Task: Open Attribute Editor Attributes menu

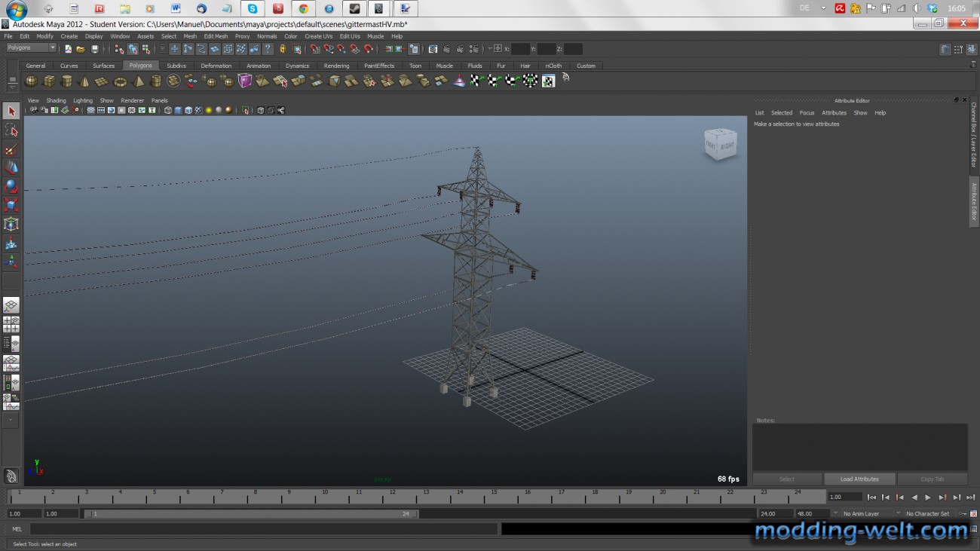Action: [834, 113]
